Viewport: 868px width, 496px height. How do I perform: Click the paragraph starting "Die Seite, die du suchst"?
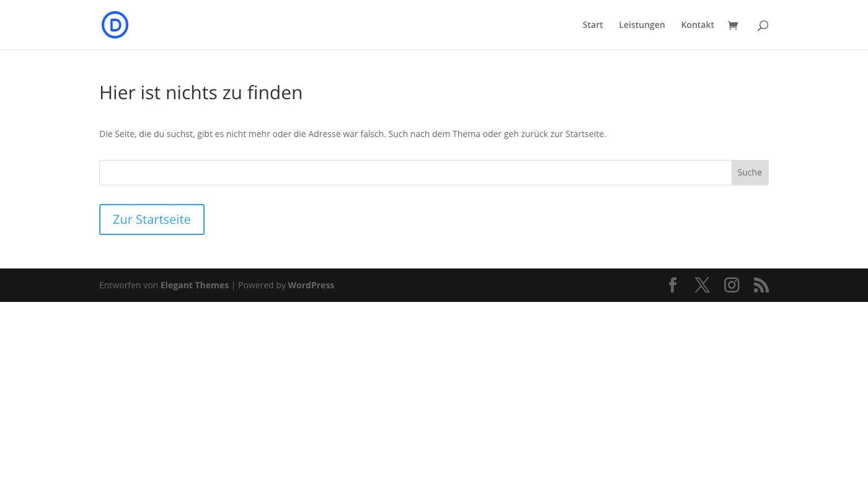point(353,134)
